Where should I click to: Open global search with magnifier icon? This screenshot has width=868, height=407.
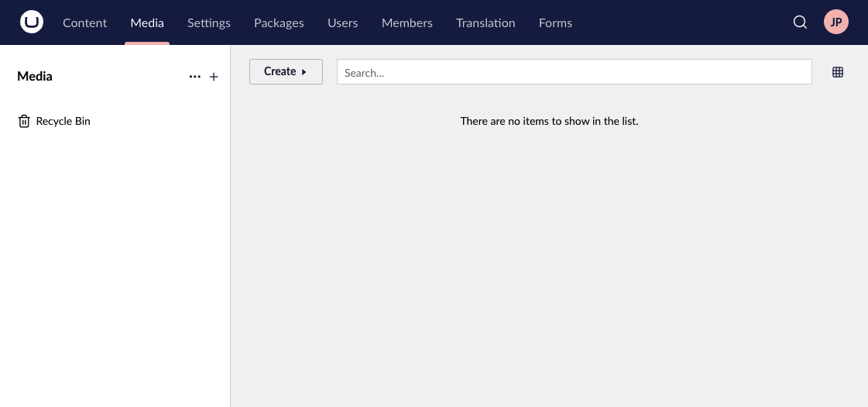coord(800,22)
